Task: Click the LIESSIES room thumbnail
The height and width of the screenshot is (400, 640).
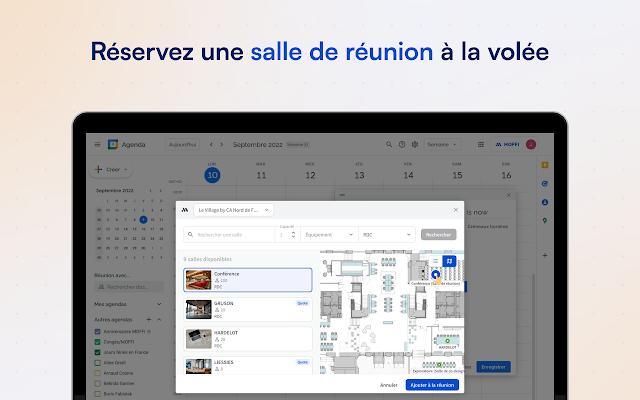Action: tap(199, 367)
